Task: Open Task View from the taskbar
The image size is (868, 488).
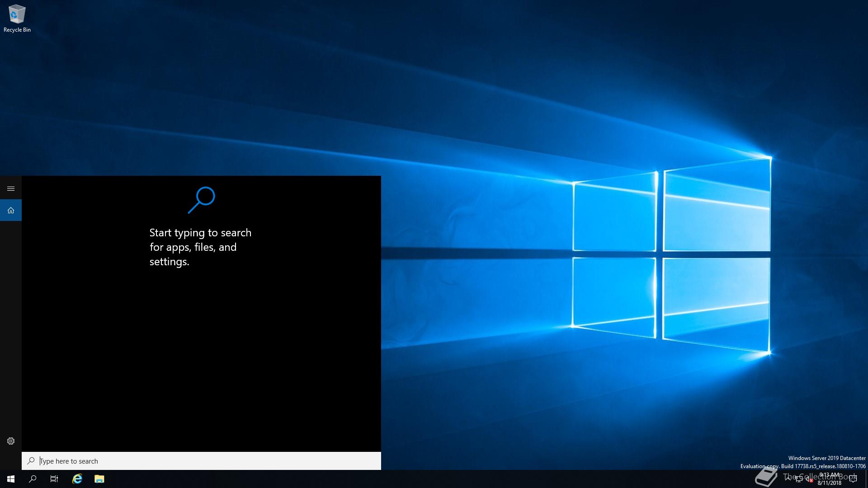Action: [x=54, y=479]
